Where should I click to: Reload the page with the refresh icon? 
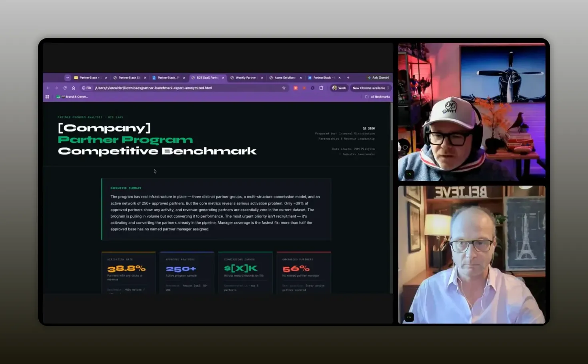point(65,88)
